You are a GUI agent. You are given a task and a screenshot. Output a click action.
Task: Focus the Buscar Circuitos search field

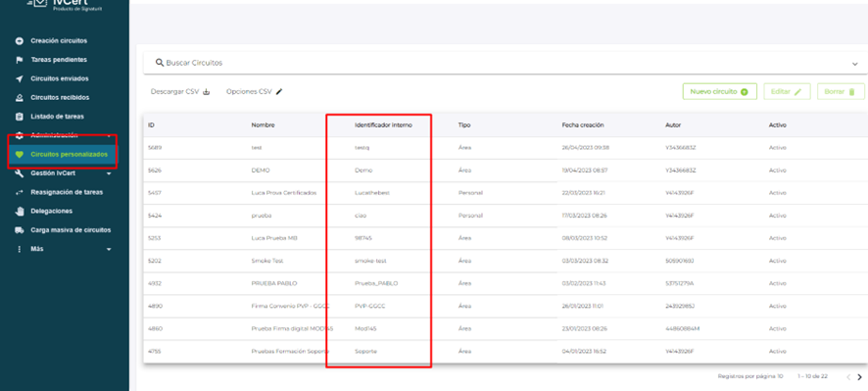pyautogui.click(x=505, y=63)
